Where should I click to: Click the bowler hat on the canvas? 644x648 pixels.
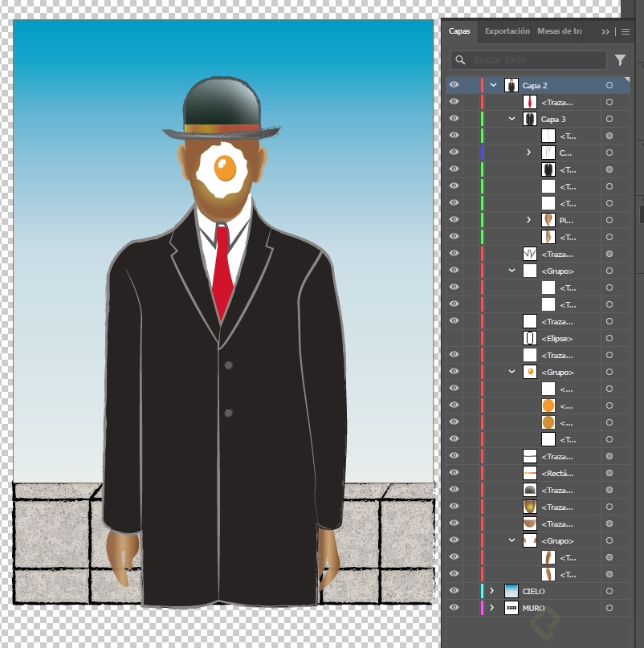221,108
